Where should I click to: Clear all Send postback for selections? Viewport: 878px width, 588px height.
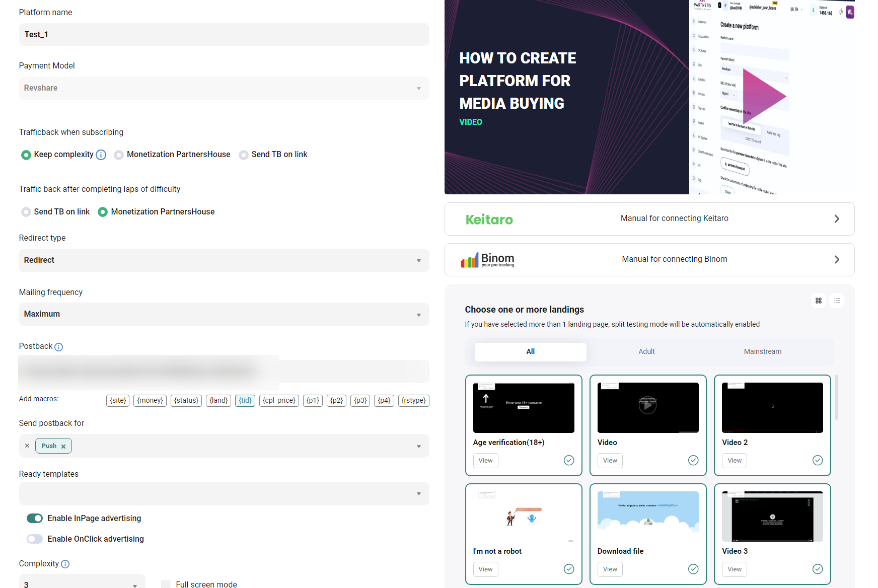point(27,446)
